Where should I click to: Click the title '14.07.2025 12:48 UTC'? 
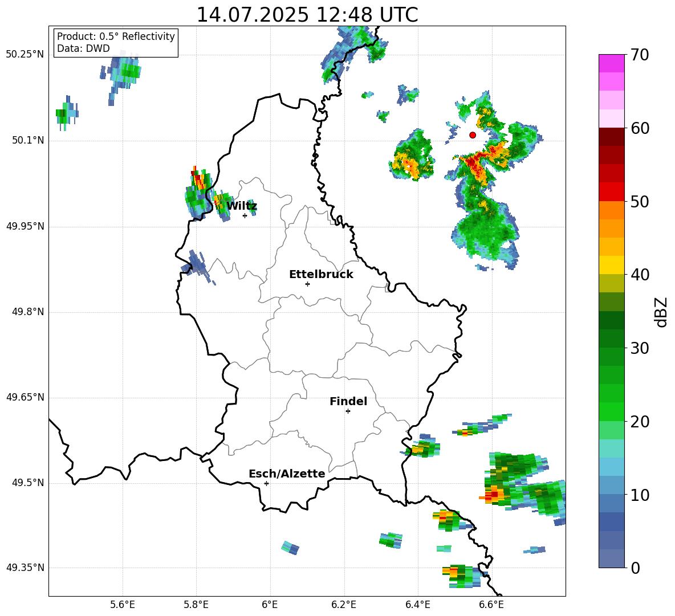[x=307, y=15]
